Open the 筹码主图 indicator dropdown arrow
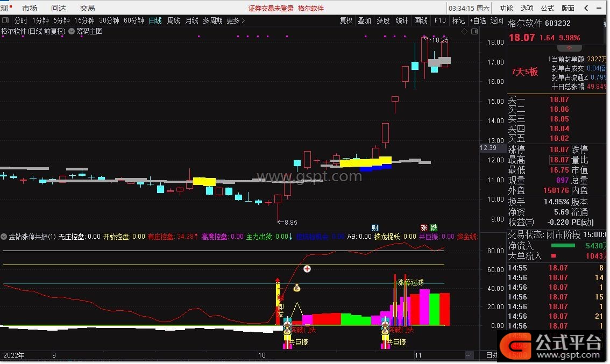610x364 pixels. (72, 32)
